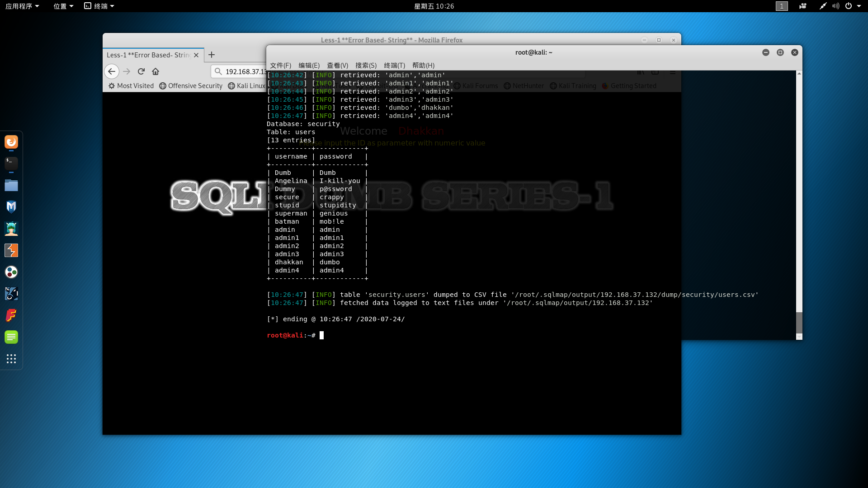Click the terminal scrollbar up arrow
868x488 pixels.
799,74
